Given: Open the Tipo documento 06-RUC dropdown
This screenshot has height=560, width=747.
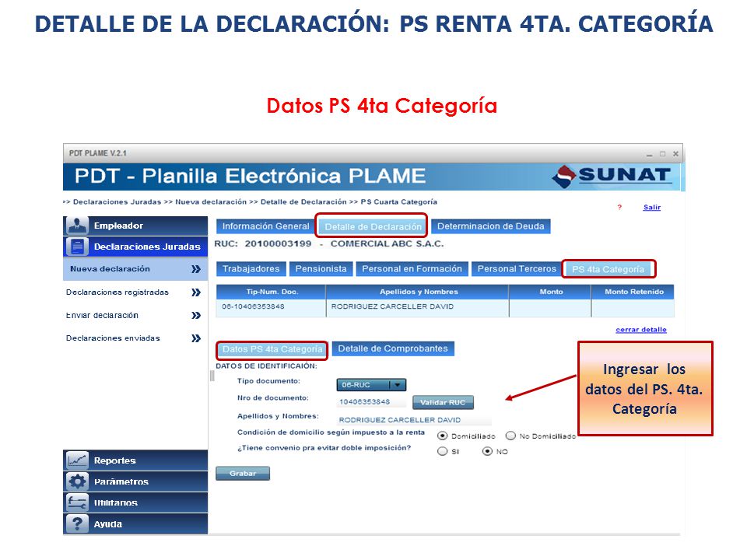Looking at the screenshot, I should click(x=371, y=385).
